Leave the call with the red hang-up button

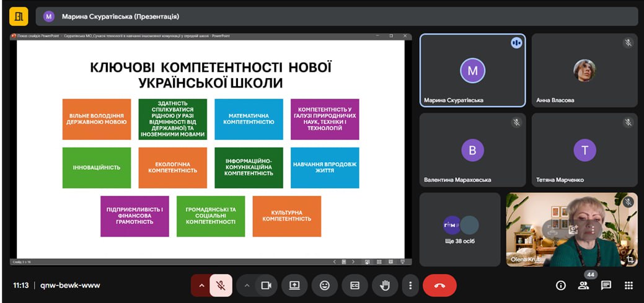point(439,286)
